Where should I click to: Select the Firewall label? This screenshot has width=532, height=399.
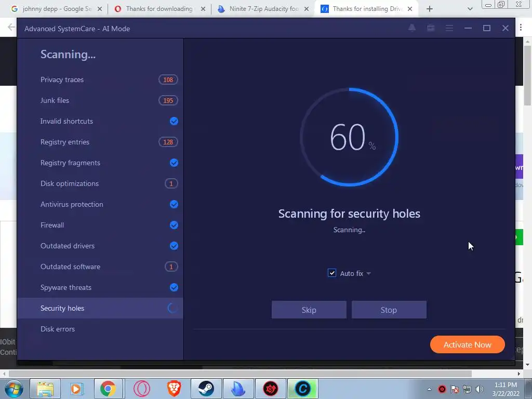52,225
